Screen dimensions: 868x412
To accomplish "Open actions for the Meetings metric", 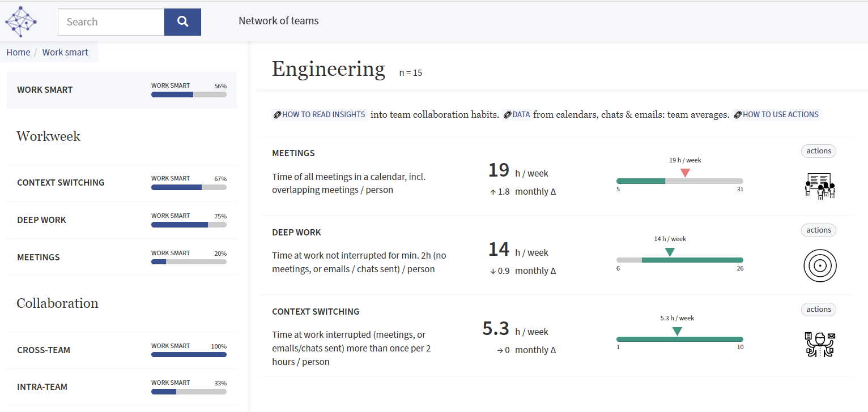I will click(818, 151).
